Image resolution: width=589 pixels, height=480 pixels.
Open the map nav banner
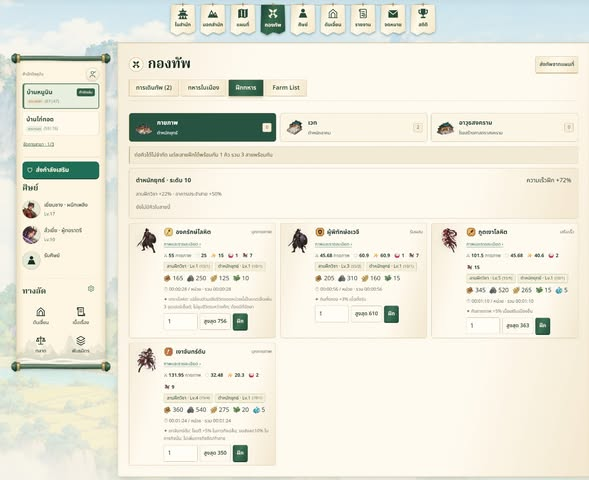tap(243, 19)
